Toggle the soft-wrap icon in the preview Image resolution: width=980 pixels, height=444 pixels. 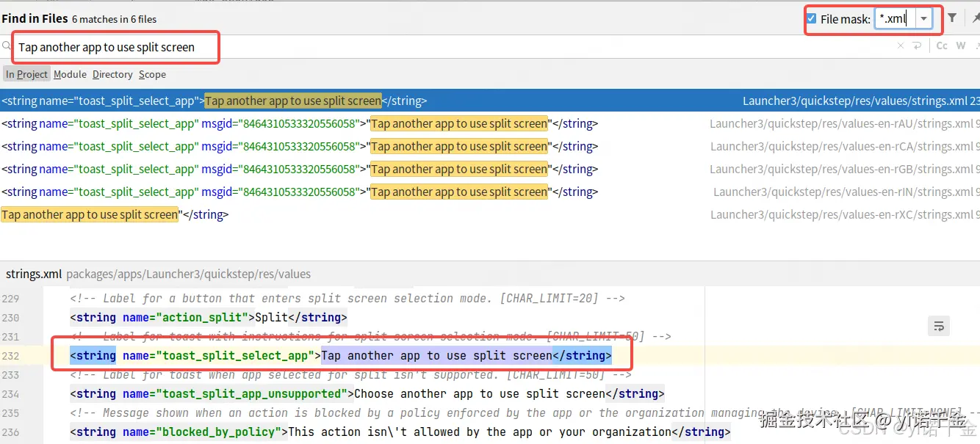click(938, 326)
